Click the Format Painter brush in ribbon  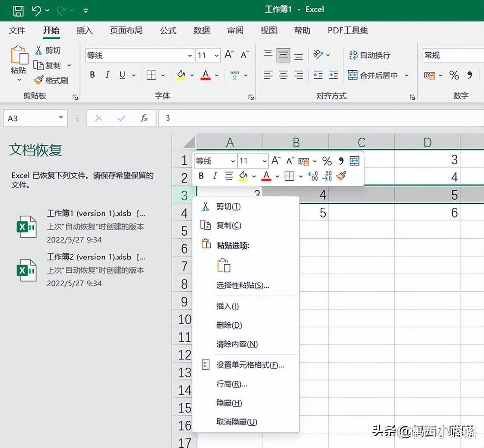click(39, 80)
